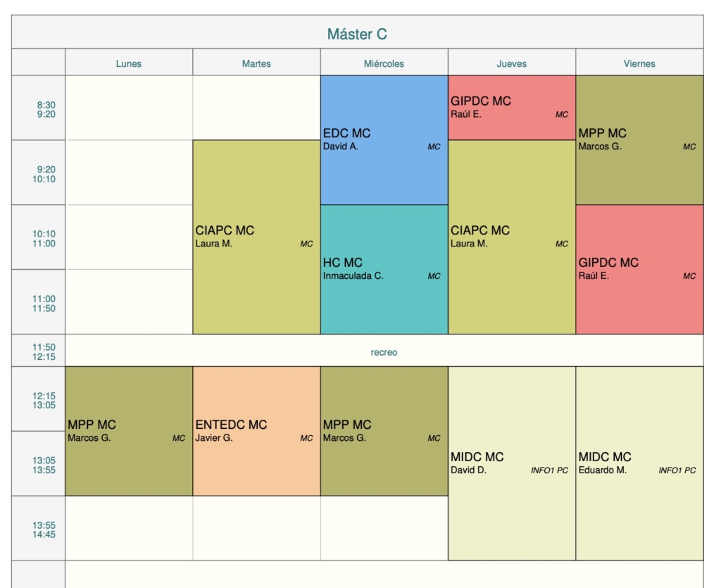Select the Martes column header
Screen dimensions: 721x588
point(256,63)
